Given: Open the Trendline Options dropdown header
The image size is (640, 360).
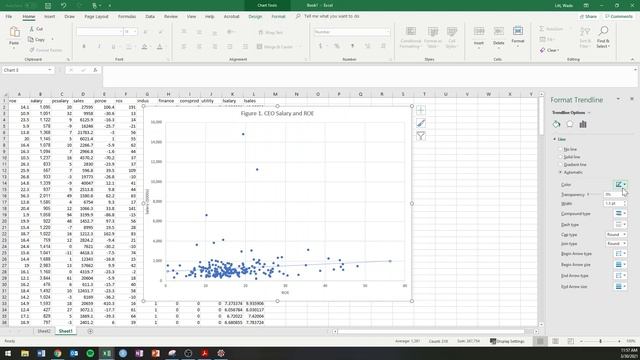Looking at the screenshot, I should pyautogui.click(x=571, y=113).
